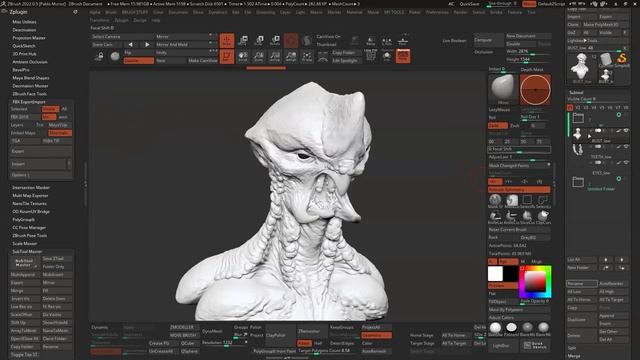Hide the EYES_low subtool eye
640x360 pixels.
[x=626, y=162]
